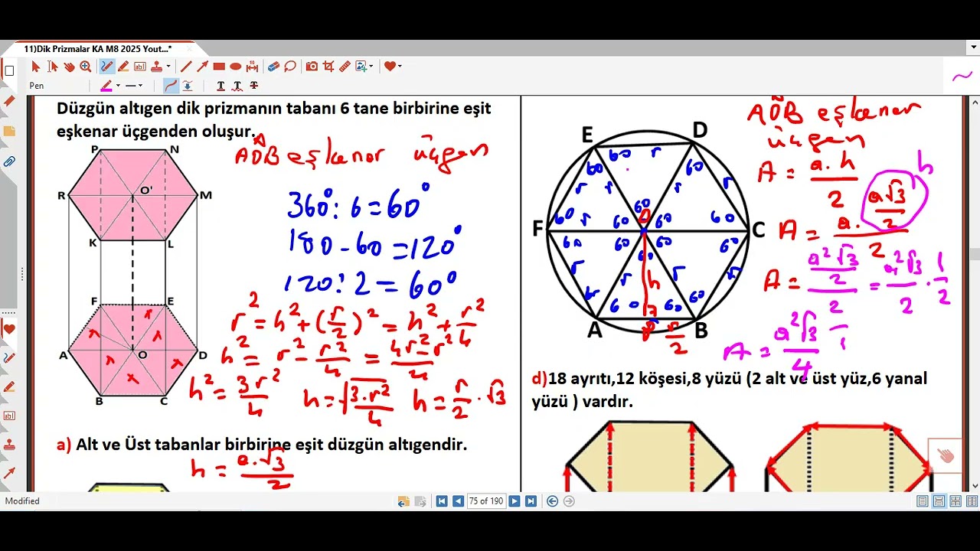980x551 pixels.
Task: Pick the Zoom In magnifier tool
Action: tap(85, 67)
